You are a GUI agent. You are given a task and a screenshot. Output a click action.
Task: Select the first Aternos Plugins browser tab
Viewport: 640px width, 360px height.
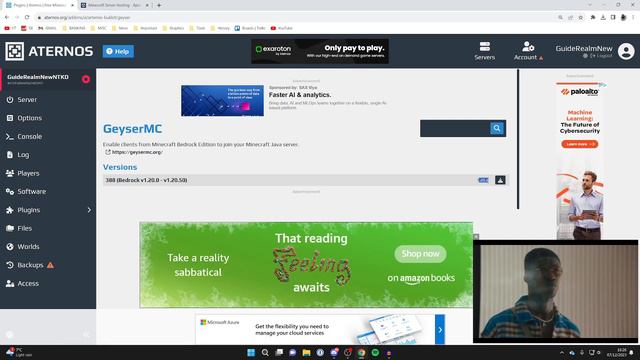39,5
